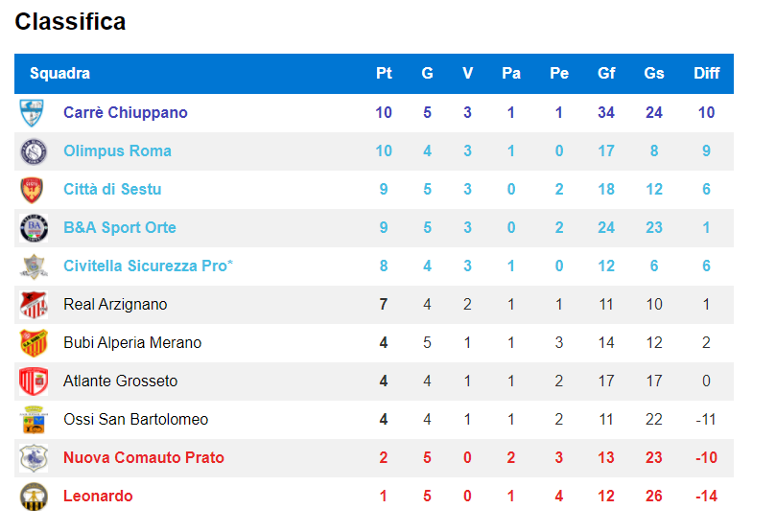This screenshot has width=776, height=532.
Task: Click the Nuova Comauto Prato logo
Action: (34, 458)
